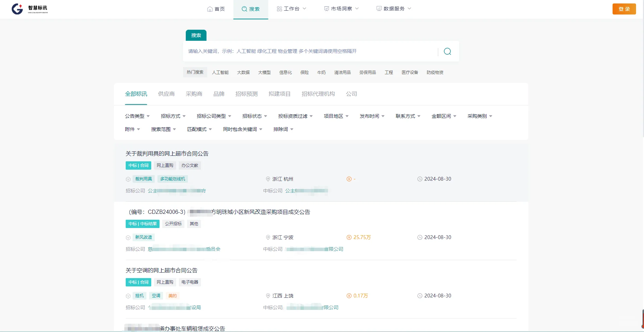
Task: Switch to the 供应商 tab
Action: [x=166, y=94]
